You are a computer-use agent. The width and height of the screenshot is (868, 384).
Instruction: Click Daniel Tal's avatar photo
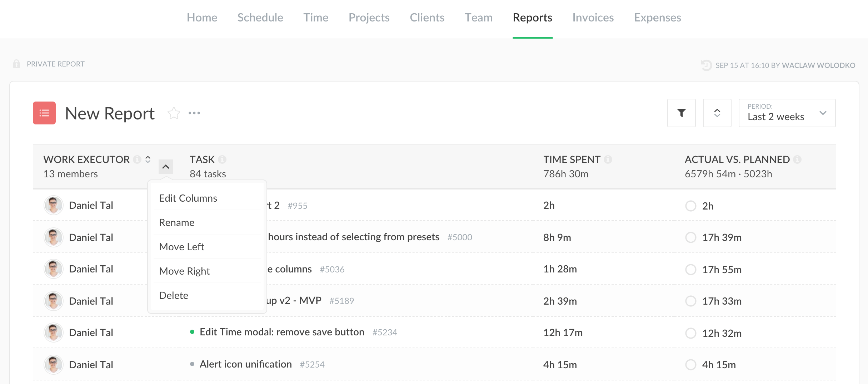click(53, 205)
